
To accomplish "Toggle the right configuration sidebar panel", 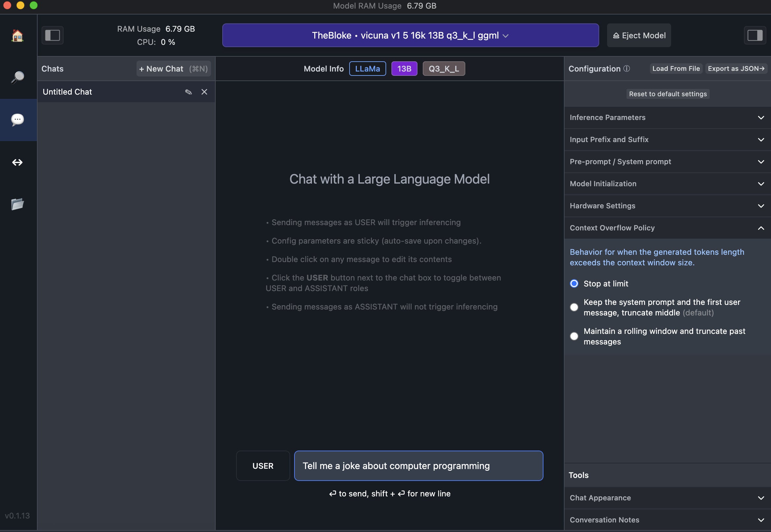I will [755, 35].
